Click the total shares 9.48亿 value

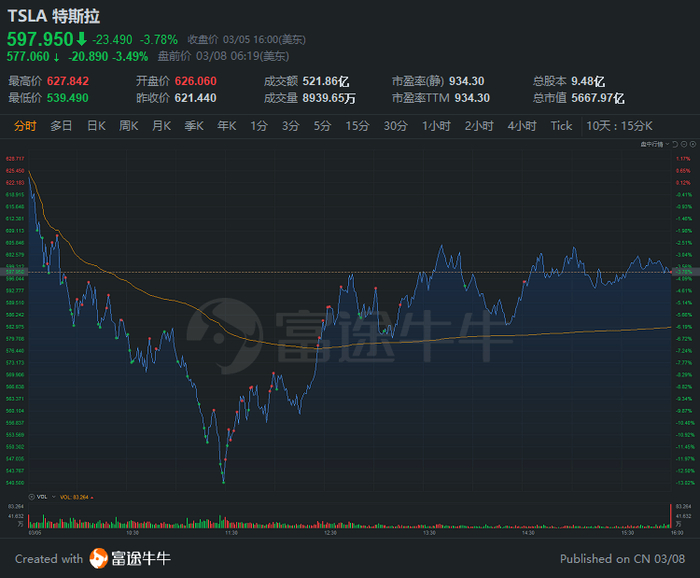pyautogui.click(x=588, y=81)
